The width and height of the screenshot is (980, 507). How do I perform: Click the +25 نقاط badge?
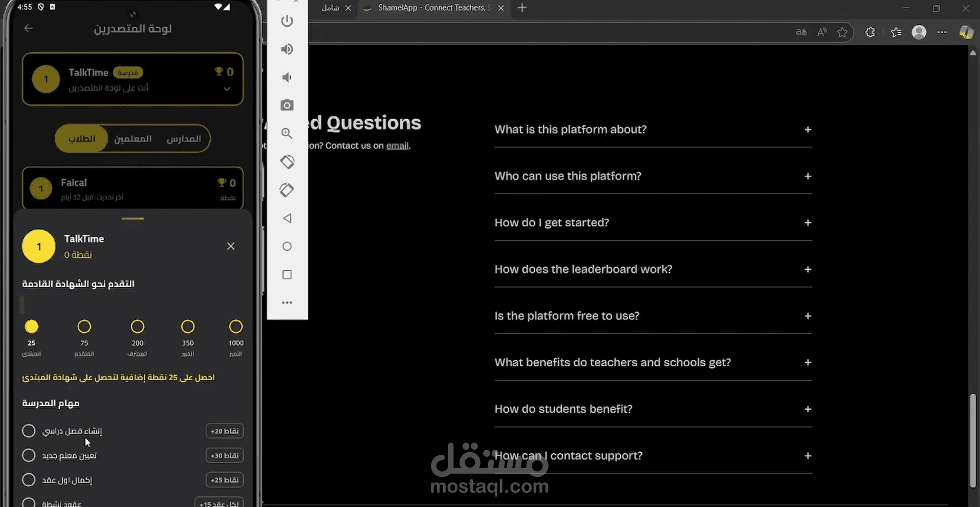coord(225,480)
